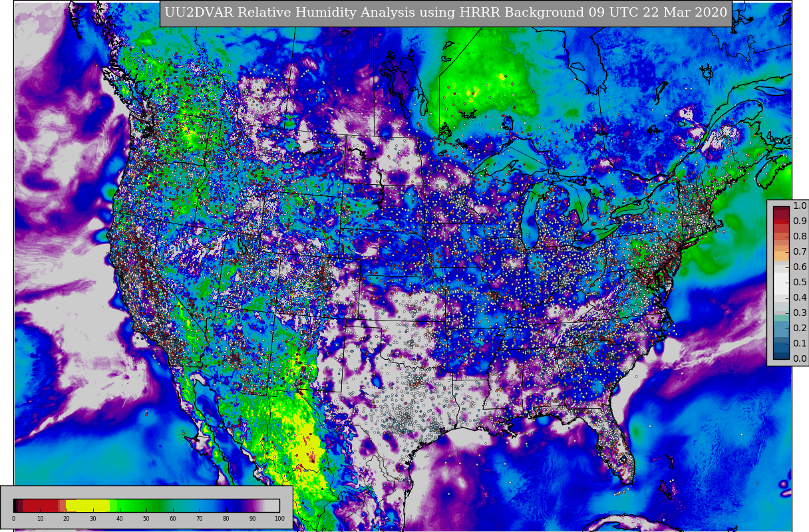The width and height of the screenshot is (809, 532).
Task: Click the 0.0 label on right colorbar
Action: pyautogui.click(x=800, y=359)
